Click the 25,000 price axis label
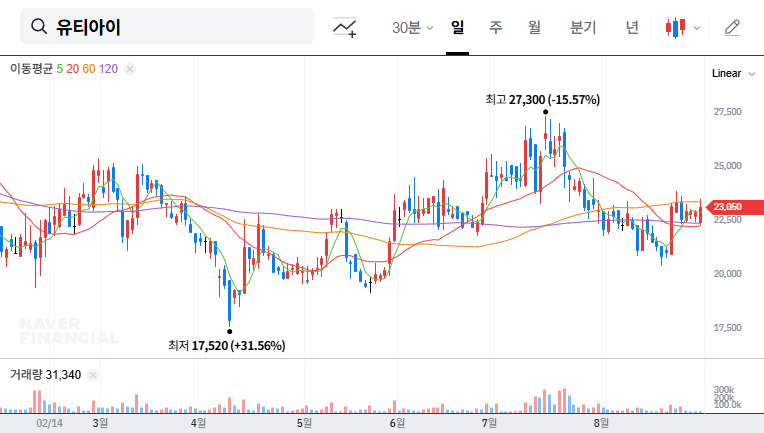This screenshot has height=433, width=764. tap(727, 166)
